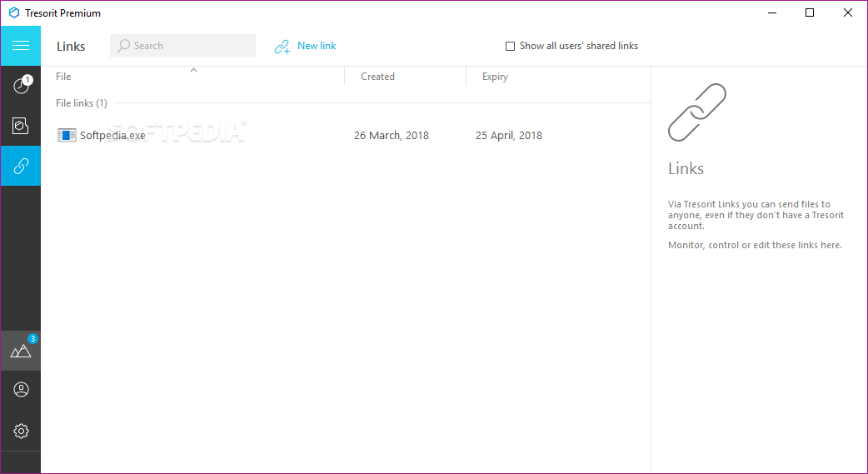868x474 pixels.
Task: Select the Softpedia.exe file name
Action: [x=112, y=135]
